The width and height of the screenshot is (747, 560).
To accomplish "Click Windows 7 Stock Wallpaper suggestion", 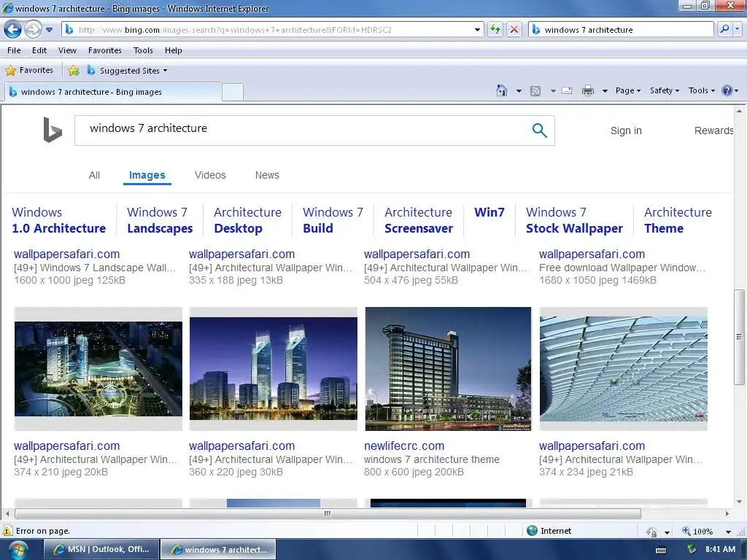I will point(574,220).
